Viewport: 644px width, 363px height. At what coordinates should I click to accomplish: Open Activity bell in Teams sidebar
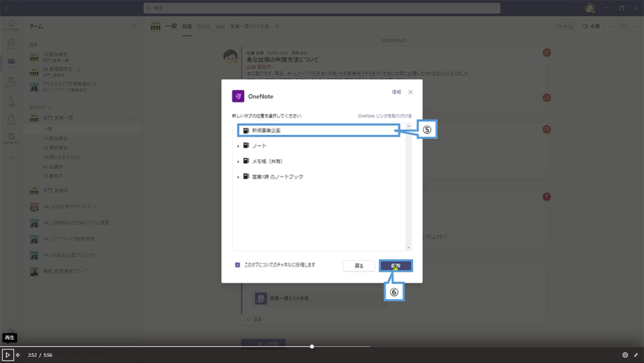pyautogui.click(x=11, y=25)
